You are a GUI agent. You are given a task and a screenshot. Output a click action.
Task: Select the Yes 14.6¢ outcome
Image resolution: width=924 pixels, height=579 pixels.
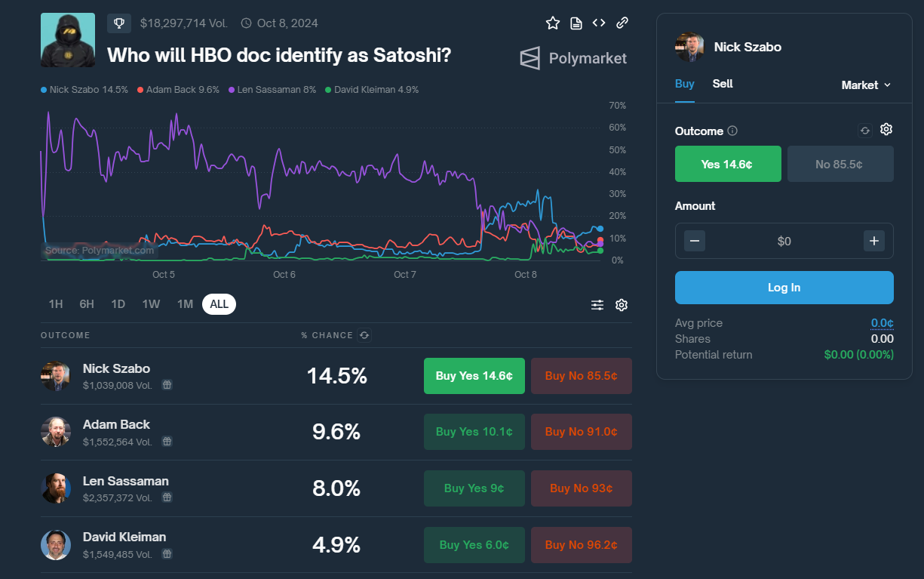click(728, 164)
